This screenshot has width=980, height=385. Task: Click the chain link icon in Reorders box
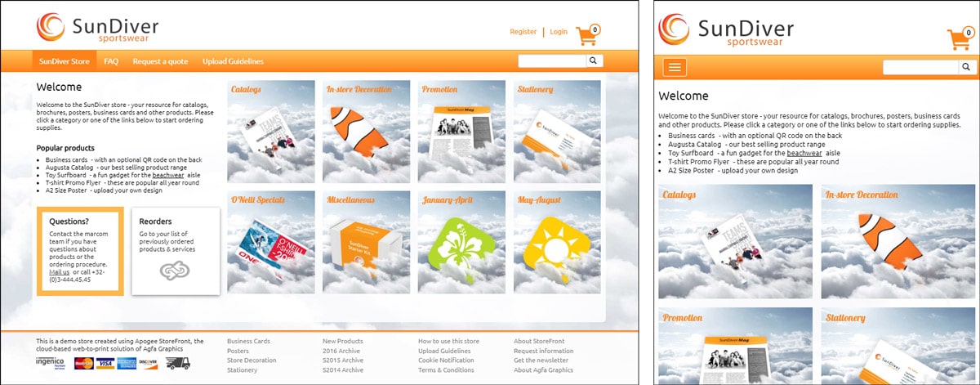175,271
